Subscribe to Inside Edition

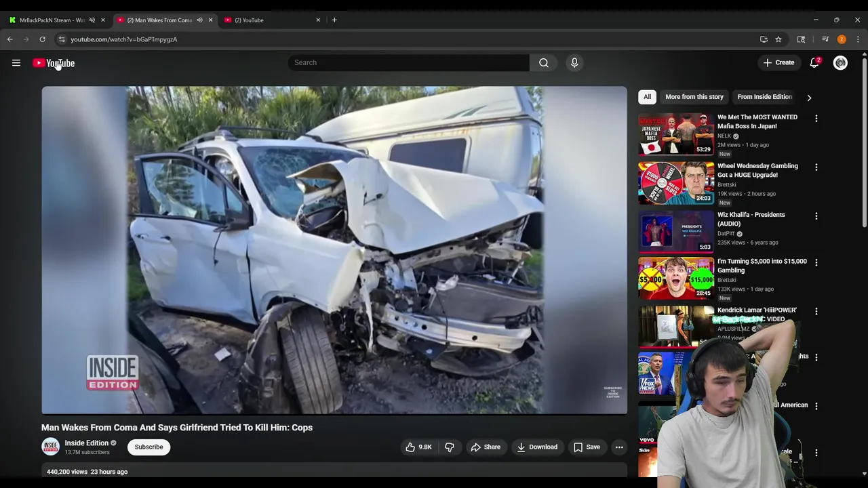click(x=149, y=447)
